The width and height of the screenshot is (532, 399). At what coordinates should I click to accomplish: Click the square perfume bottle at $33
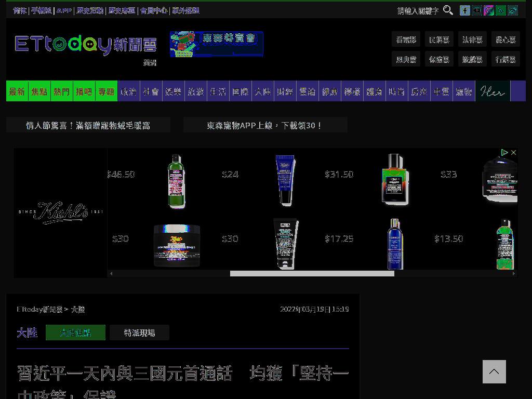[x=394, y=179]
